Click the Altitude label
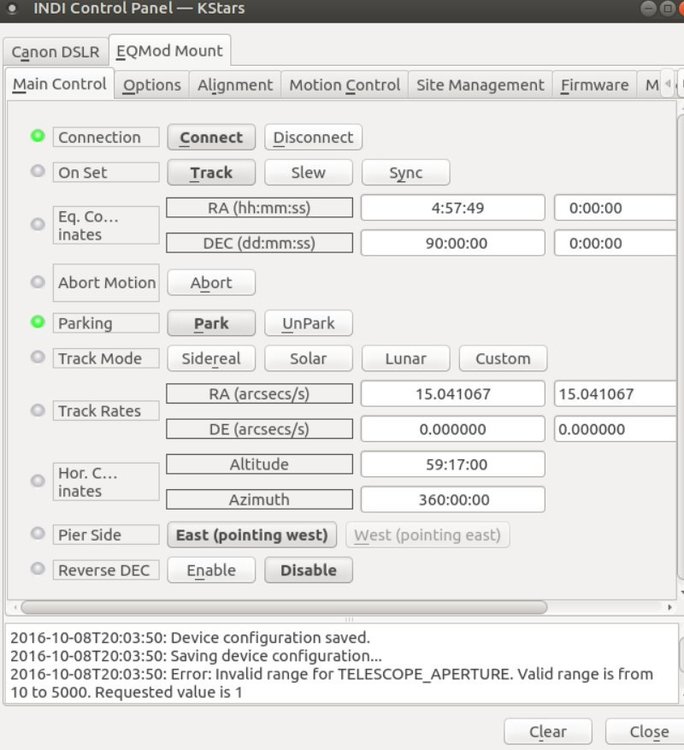 click(259, 464)
